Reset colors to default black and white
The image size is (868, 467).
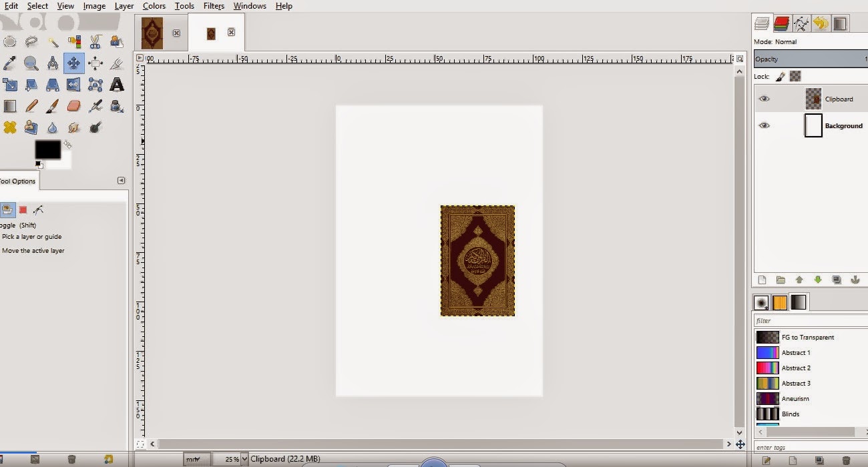[x=39, y=164]
